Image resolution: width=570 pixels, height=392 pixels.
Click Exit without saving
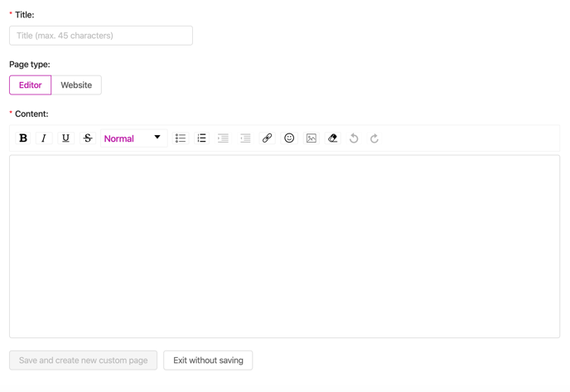[208, 361]
